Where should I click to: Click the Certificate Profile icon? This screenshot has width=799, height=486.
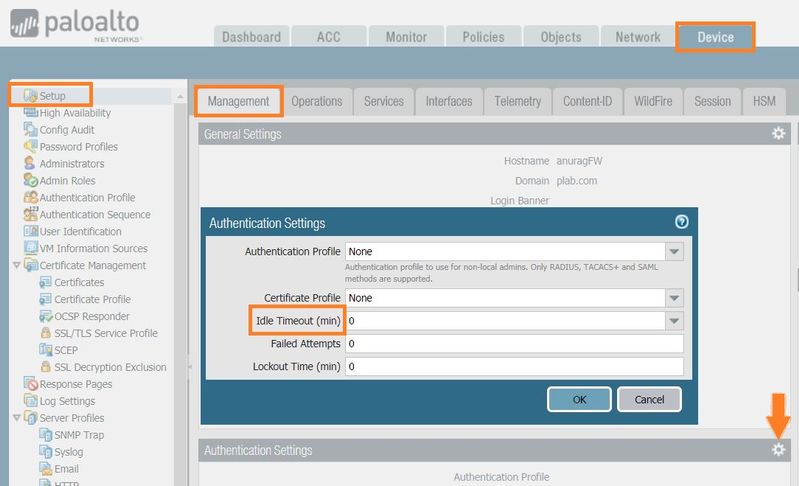tap(45, 299)
